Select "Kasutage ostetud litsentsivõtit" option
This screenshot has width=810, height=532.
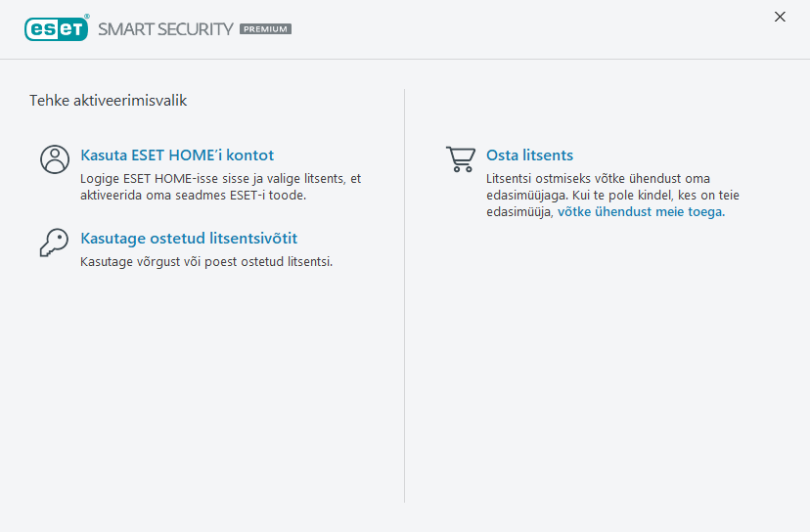(x=189, y=239)
